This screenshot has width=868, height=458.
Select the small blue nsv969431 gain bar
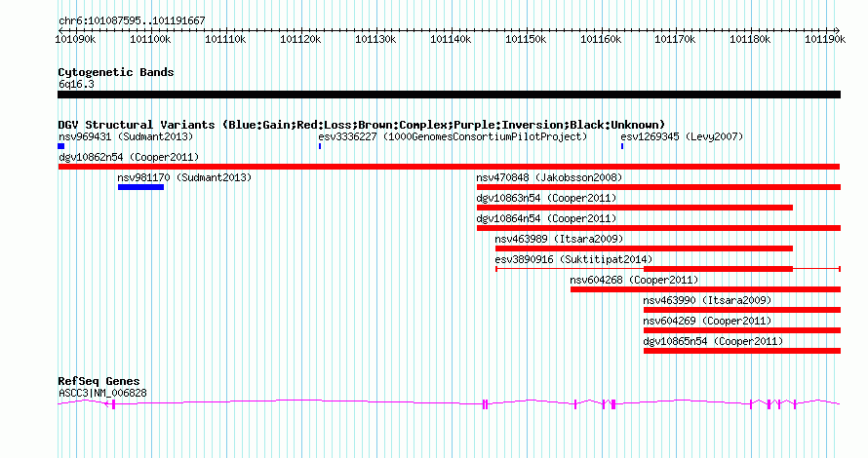(60, 146)
